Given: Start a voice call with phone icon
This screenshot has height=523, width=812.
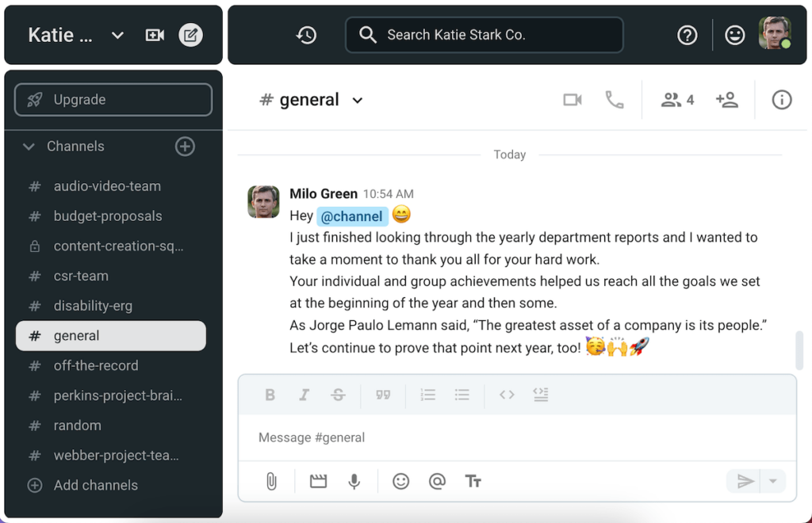Looking at the screenshot, I should coord(615,100).
